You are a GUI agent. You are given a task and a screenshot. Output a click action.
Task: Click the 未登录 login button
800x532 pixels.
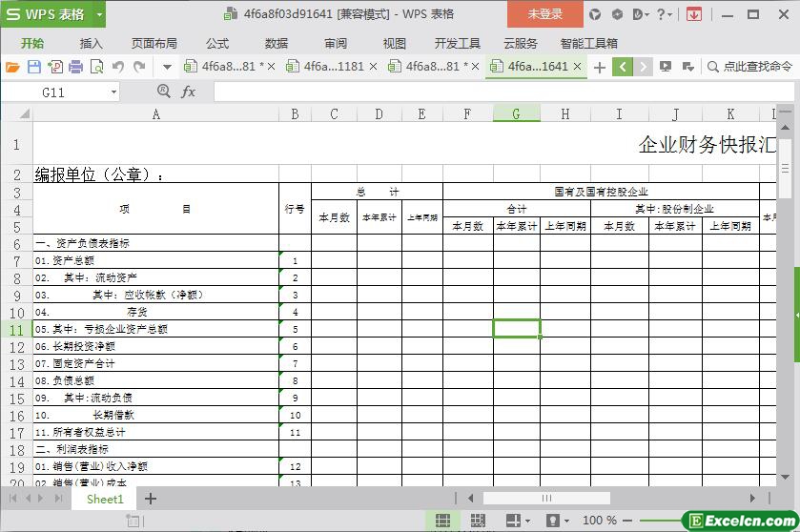point(544,13)
